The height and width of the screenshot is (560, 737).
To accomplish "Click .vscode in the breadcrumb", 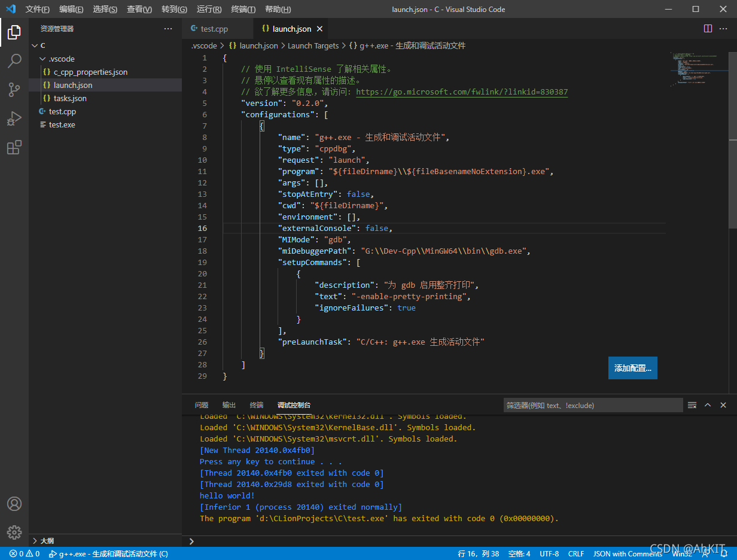I will [x=204, y=45].
